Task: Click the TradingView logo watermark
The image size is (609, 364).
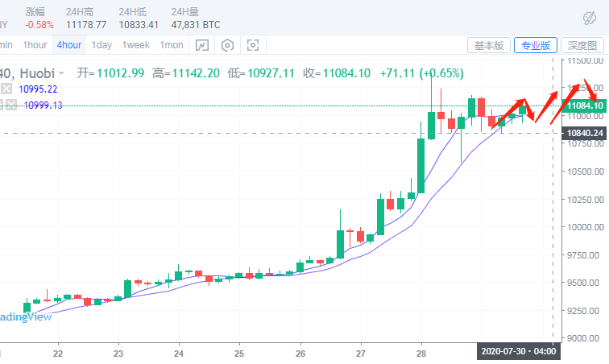Action: click(x=25, y=316)
